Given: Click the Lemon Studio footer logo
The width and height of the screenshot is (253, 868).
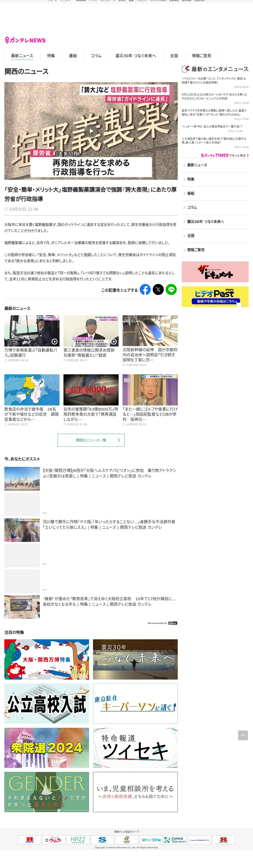Looking at the screenshot, I should point(126,840).
